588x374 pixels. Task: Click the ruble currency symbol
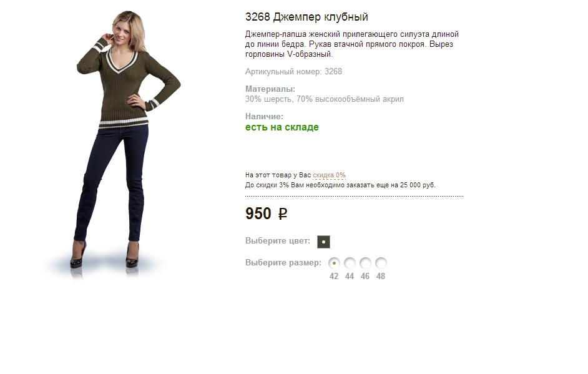(283, 214)
